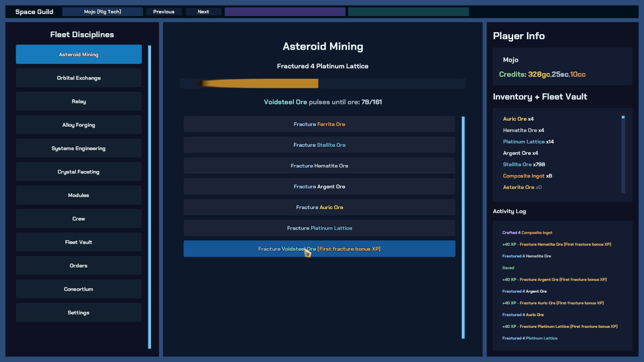The height and width of the screenshot is (362, 644).
Task: Fracture Platinum Lattice option
Action: point(319,228)
